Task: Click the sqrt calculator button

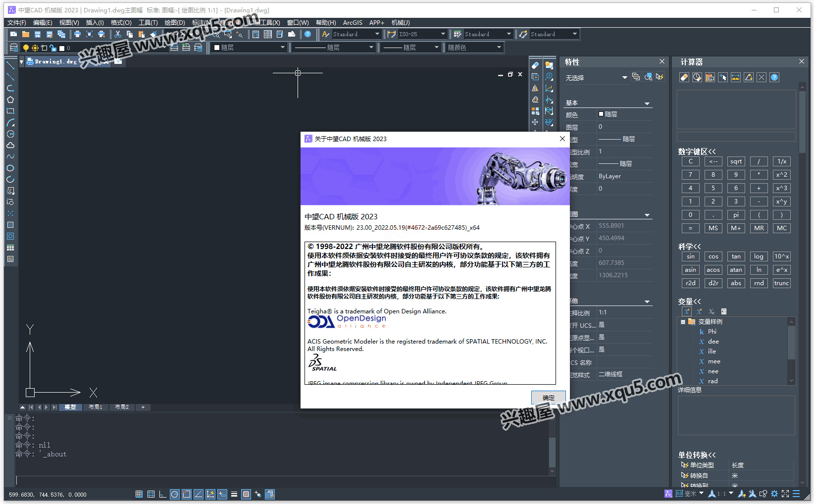Action: (x=736, y=161)
